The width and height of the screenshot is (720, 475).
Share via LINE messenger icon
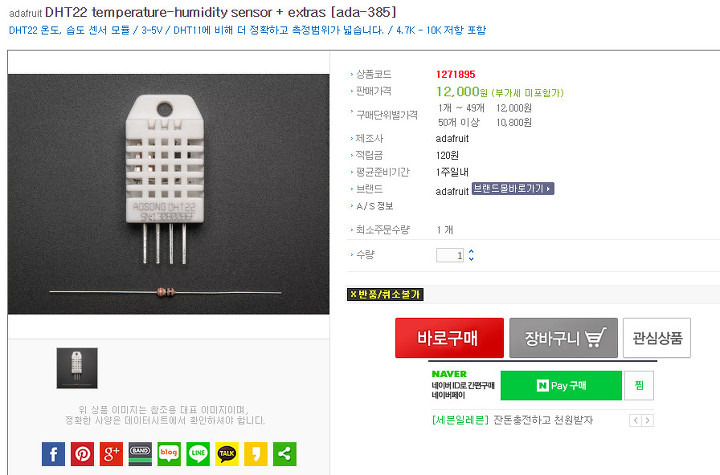click(198, 454)
